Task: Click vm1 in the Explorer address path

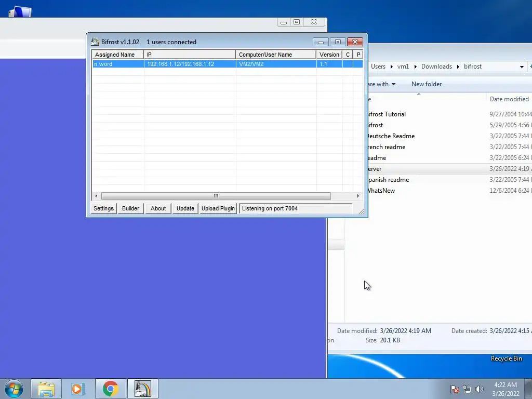Action: click(x=403, y=66)
